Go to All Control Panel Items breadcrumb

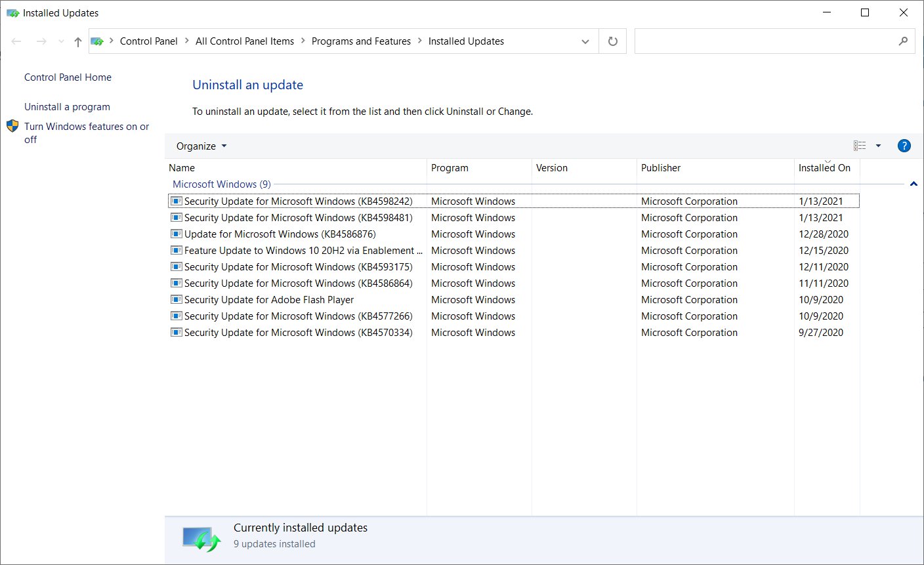[245, 41]
